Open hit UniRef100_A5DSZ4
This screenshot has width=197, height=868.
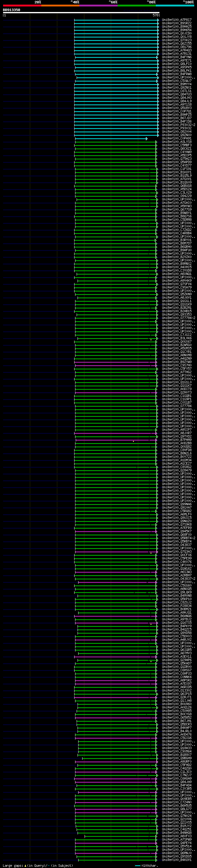(177, 189)
